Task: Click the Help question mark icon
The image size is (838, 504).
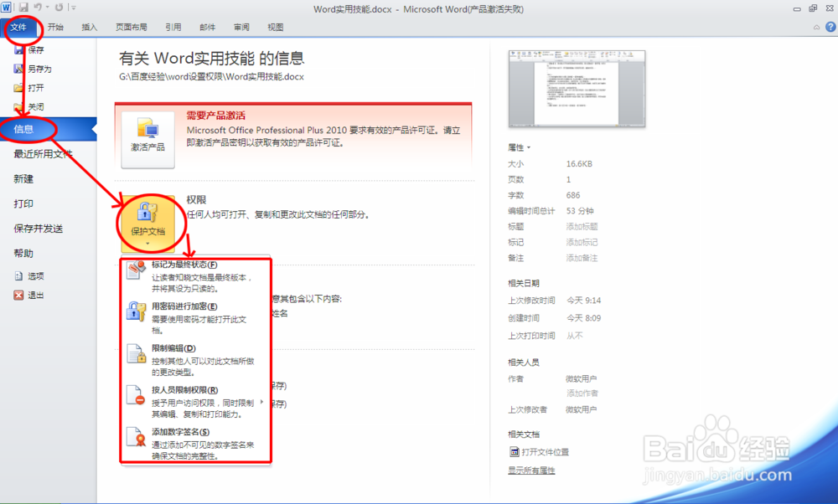Action: 830,27
